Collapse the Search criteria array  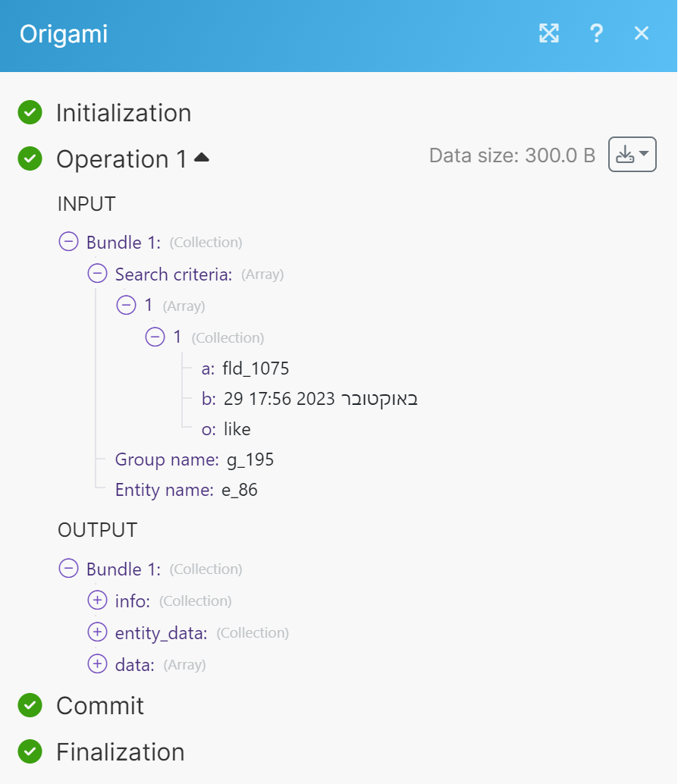point(97,274)
